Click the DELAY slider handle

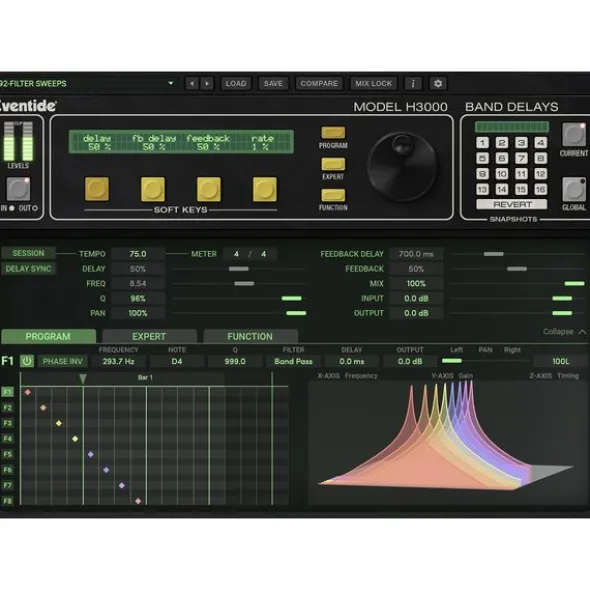click(239, 269)
